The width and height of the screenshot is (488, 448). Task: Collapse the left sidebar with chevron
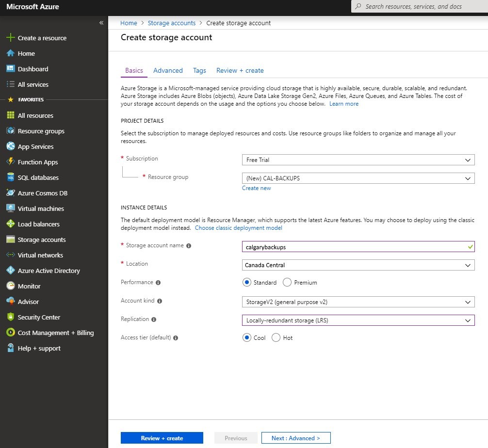click(x=101, y=23)
